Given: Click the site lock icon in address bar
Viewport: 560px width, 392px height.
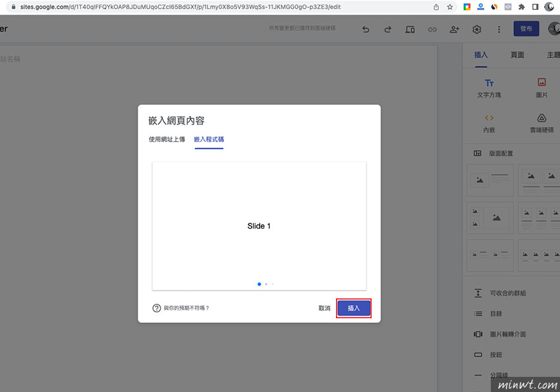Looking at the screenshot, I should tap(13, 7).
